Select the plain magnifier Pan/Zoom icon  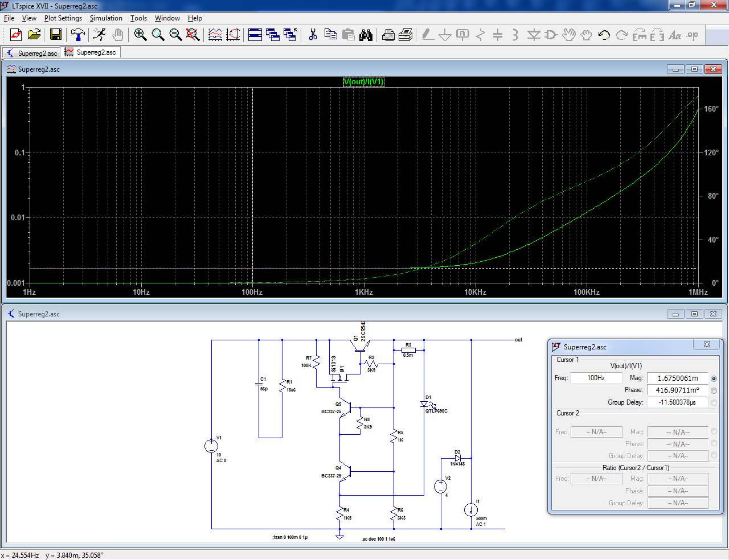click(x=158, y=35)
